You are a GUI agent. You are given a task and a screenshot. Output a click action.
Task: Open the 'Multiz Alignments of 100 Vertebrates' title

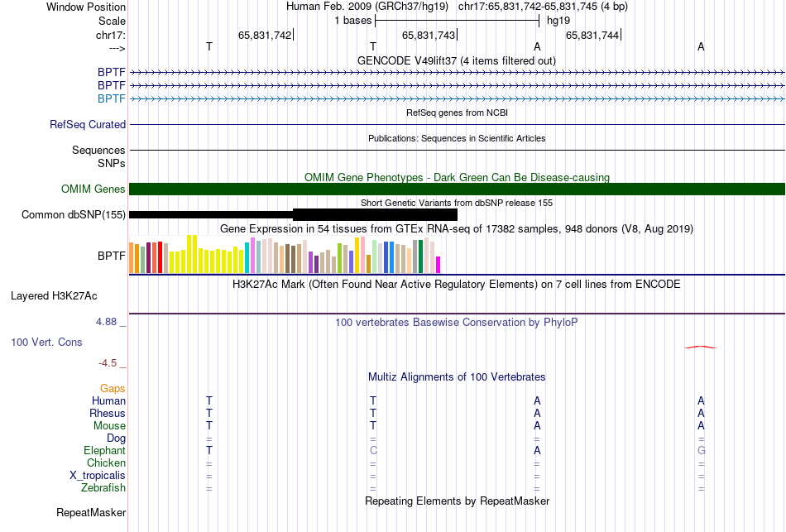click(457, 377)
